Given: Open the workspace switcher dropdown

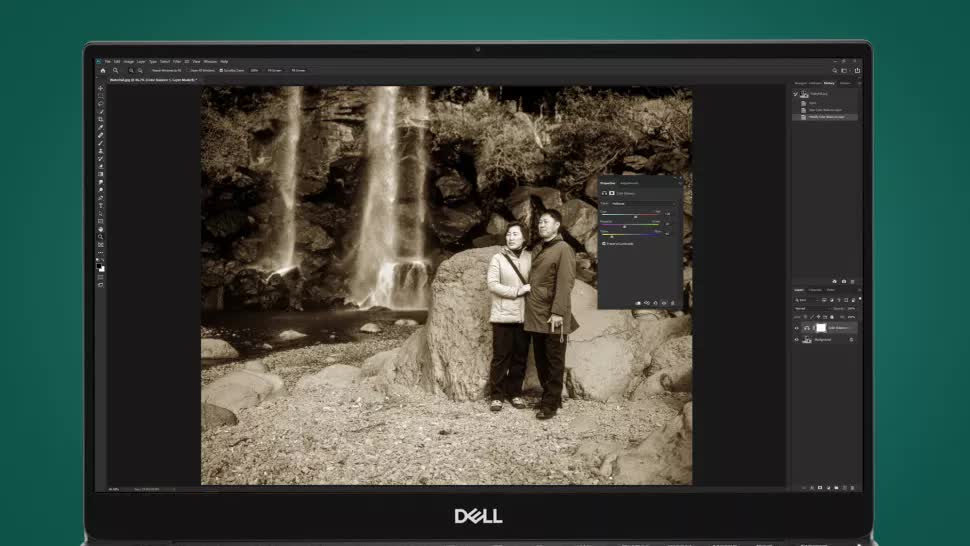Looking at the screenshot, I should tap(846, 70).
